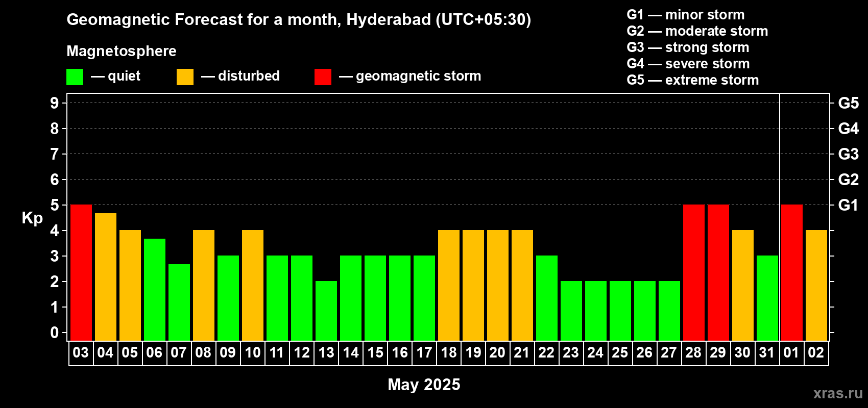Click the date label 12
Screen dimensions: 868x408
301,353
